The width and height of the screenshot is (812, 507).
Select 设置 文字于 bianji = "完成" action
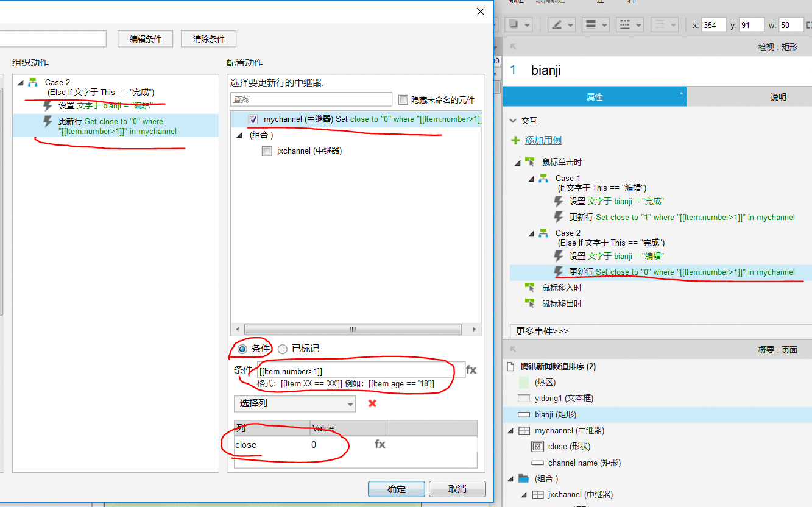616,201
